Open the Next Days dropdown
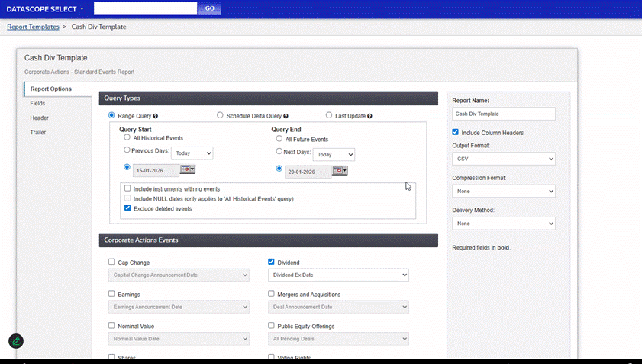The height and width of the screenshot is (364, 642). point(334,155)
